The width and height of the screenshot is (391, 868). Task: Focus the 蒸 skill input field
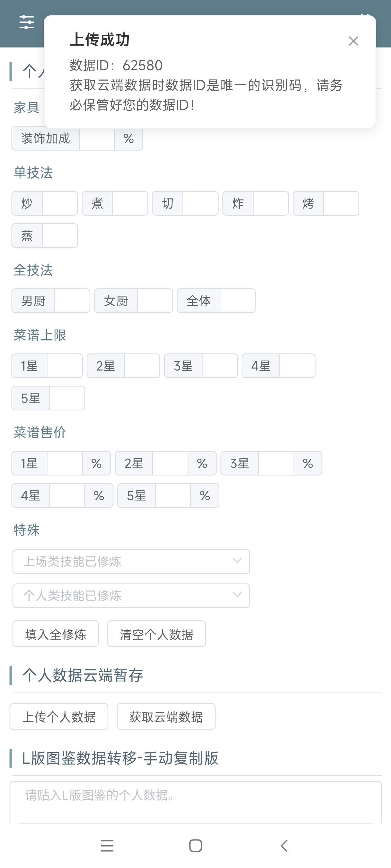(x=60, y=235)
